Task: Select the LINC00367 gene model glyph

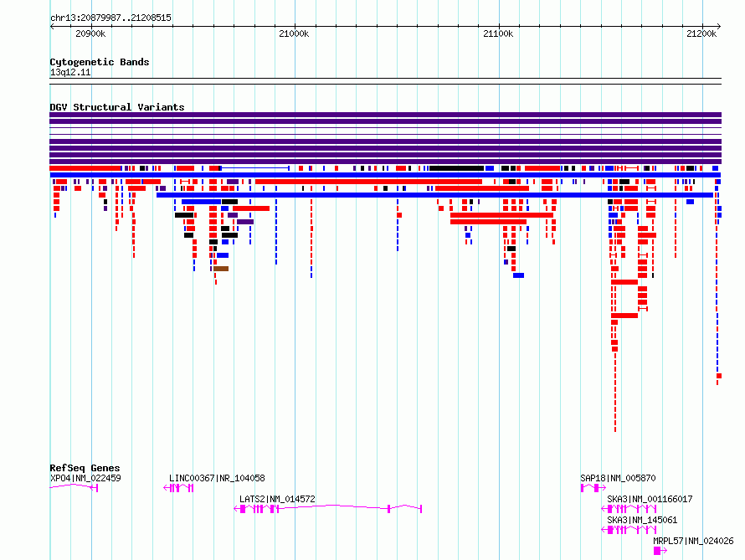Action: coord(178,488)
